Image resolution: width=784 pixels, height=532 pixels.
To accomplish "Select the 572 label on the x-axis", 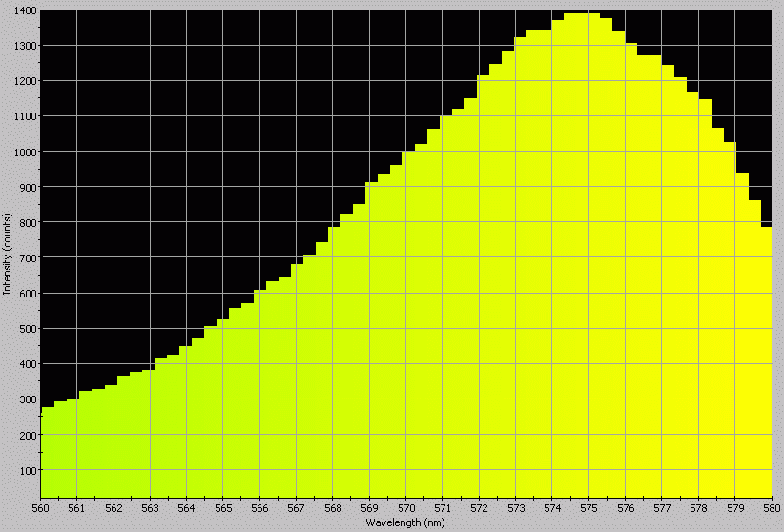I will [x=479, y=507].
